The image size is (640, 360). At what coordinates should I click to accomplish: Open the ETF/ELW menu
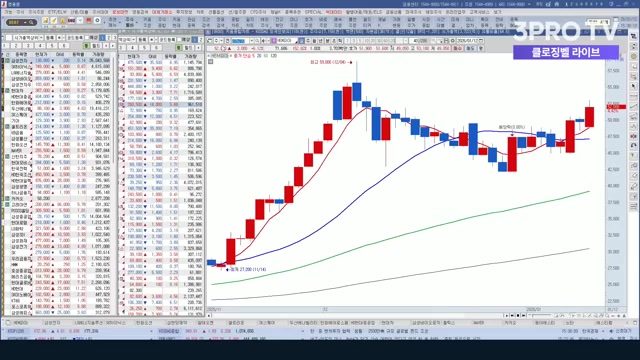tap(57, 12)
